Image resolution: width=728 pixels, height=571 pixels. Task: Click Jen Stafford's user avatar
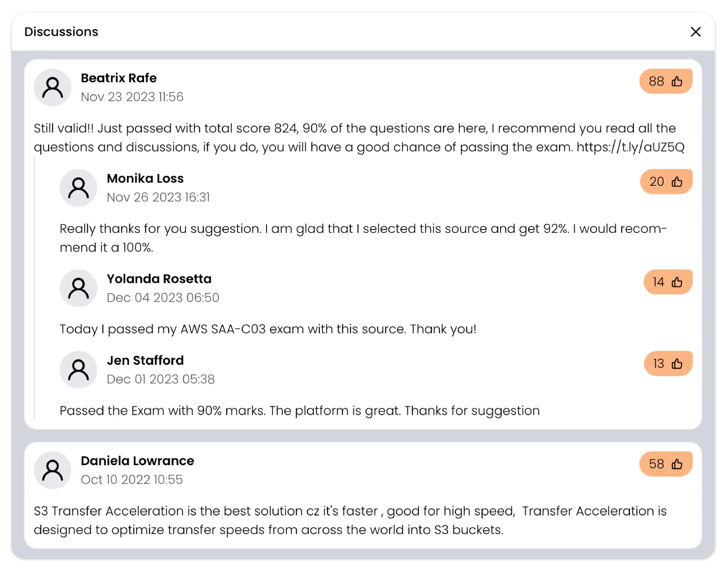tap(78, 370)
